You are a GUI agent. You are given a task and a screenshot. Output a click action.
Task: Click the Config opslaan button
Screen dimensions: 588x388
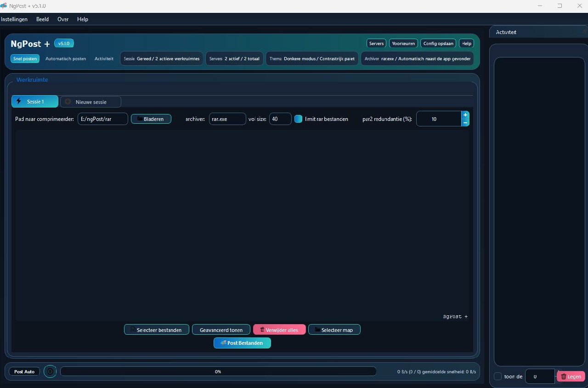click(438, 43)
